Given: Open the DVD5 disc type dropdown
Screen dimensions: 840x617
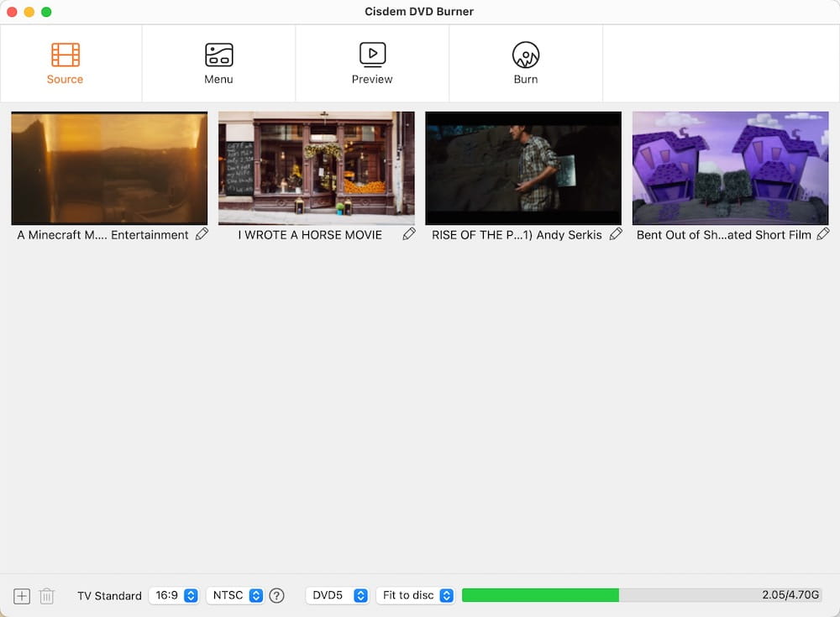Looking at the screenshot, I should (x=337, y=595).
